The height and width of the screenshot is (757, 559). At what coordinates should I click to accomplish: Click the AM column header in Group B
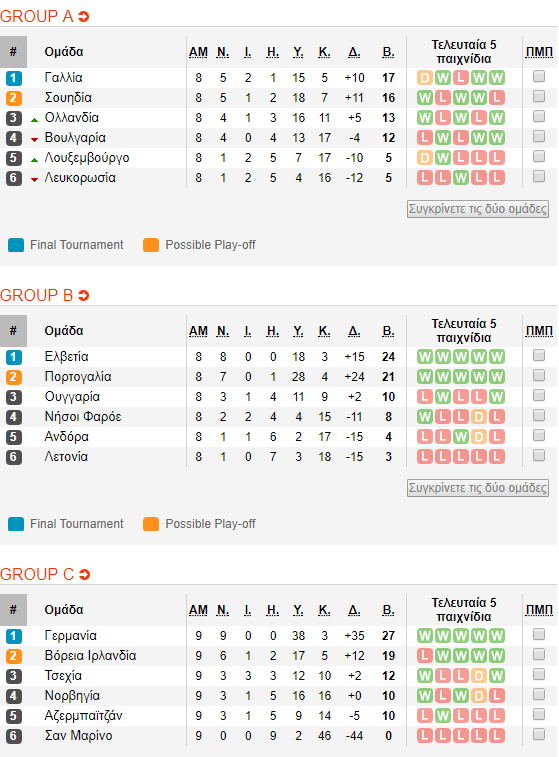tap(198, 331)
